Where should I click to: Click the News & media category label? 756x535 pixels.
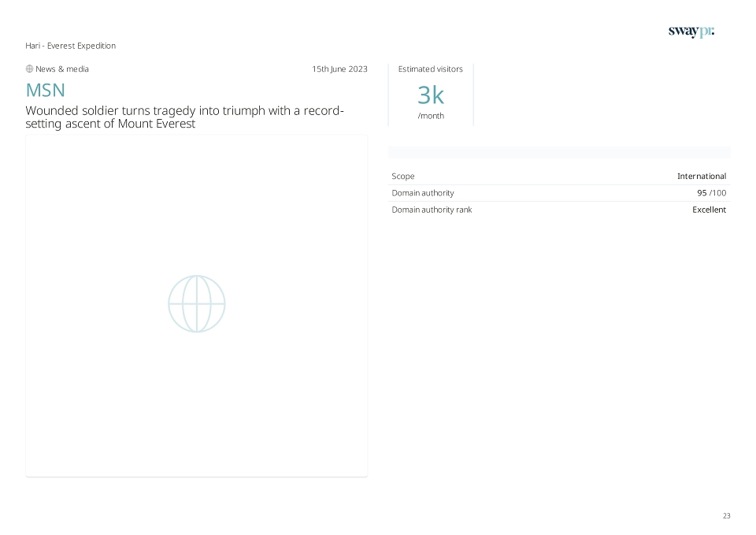tap(62, 69)
